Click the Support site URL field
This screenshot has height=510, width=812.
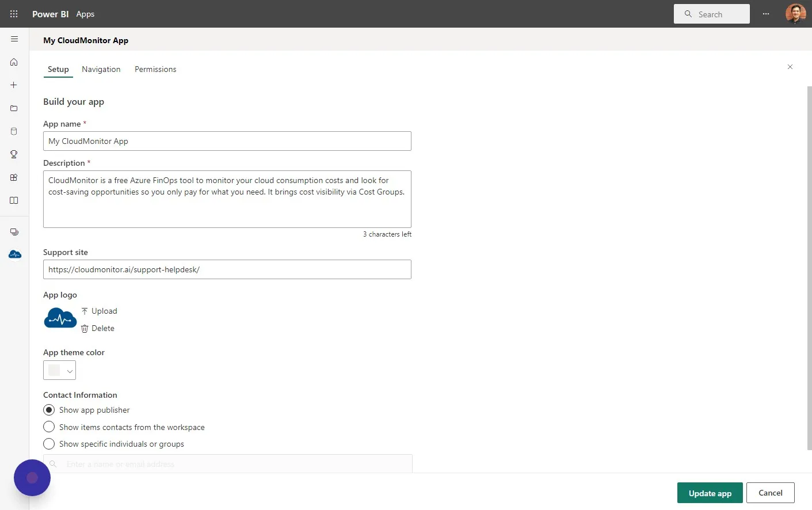(x=227, y=269)
